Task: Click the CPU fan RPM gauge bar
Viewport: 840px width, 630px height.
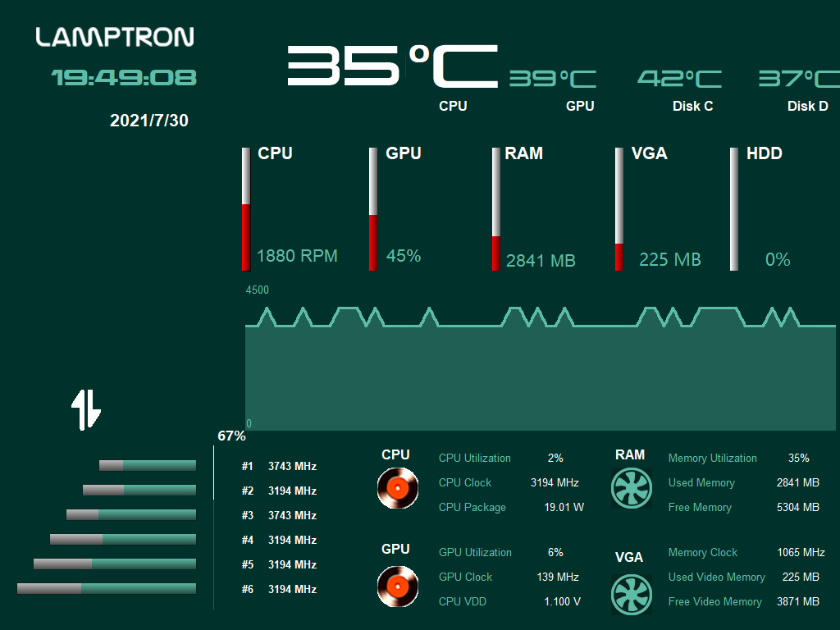Action: 246,209
